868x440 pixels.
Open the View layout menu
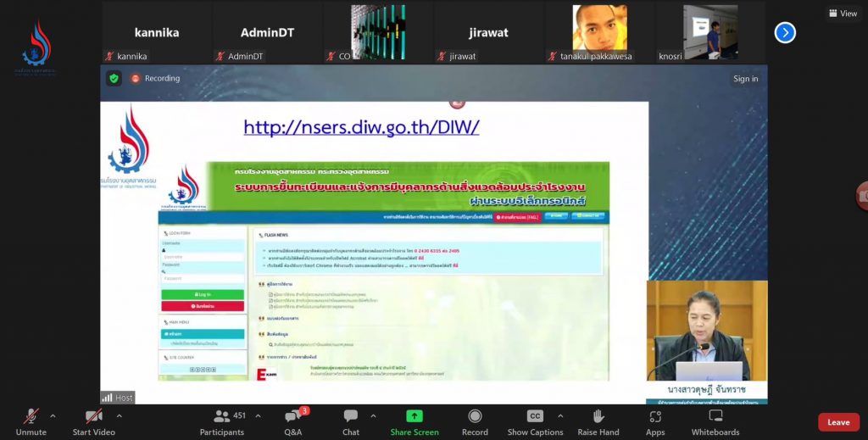pyautogui.click(x=843, y=14)
